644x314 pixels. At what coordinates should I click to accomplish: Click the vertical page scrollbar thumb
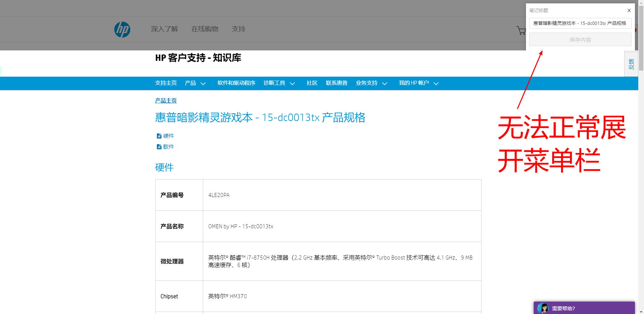641,38
